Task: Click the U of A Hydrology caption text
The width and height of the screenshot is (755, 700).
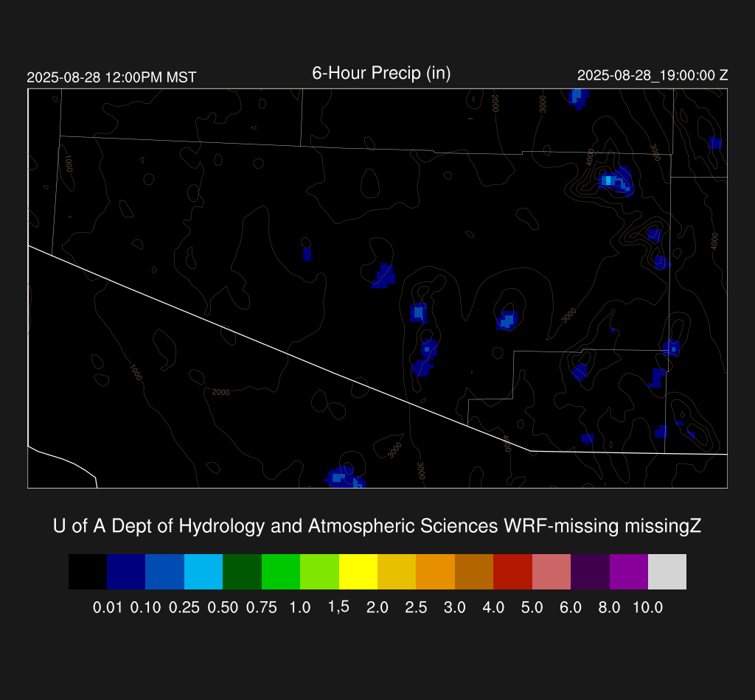Action: pos(377,526)
